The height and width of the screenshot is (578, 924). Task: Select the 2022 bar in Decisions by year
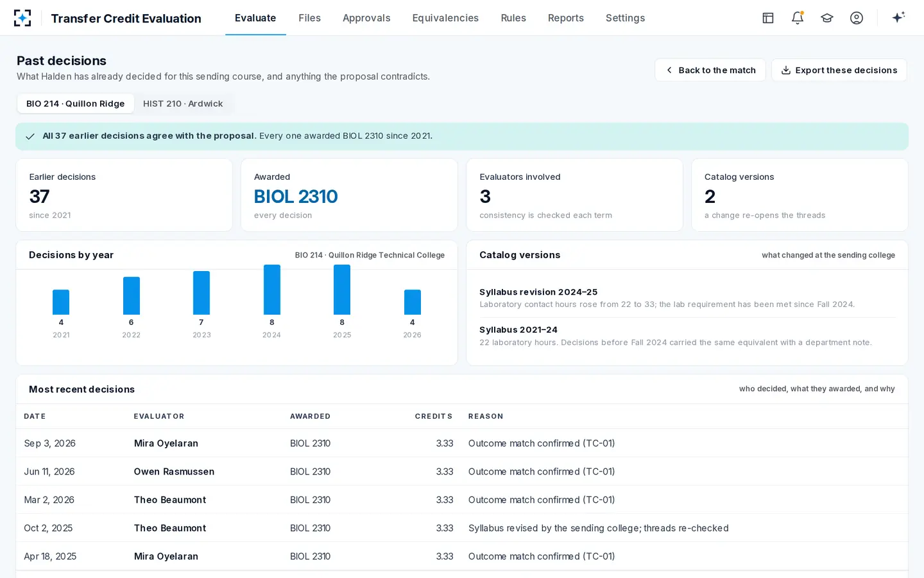click(132, 296)
